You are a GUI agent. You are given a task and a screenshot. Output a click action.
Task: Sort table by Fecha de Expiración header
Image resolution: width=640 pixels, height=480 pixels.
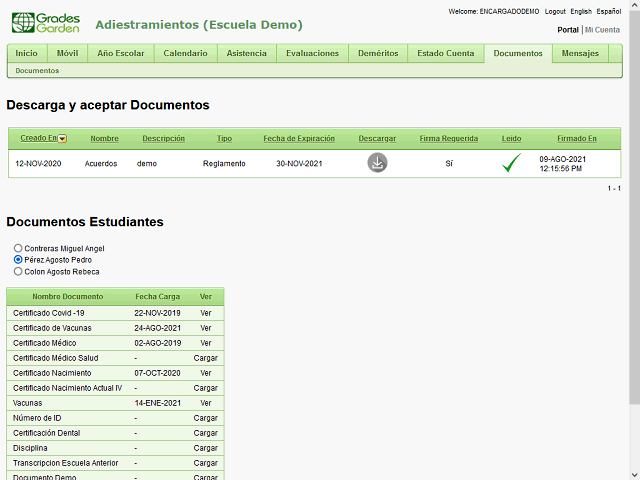click(x=299, y=138)
